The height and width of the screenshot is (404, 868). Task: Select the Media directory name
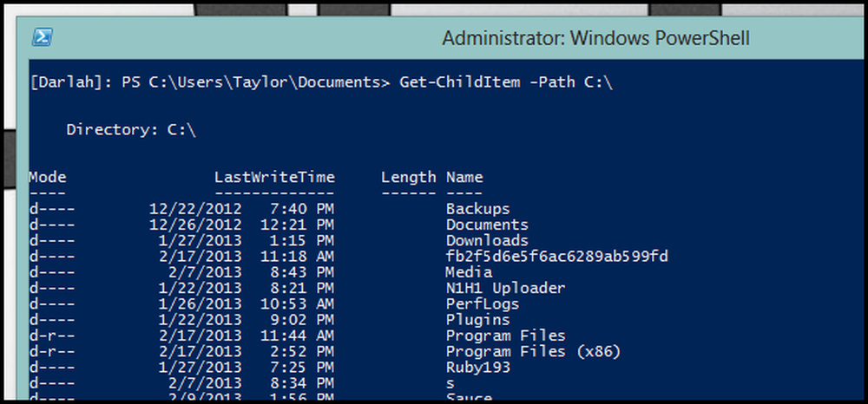469,272
